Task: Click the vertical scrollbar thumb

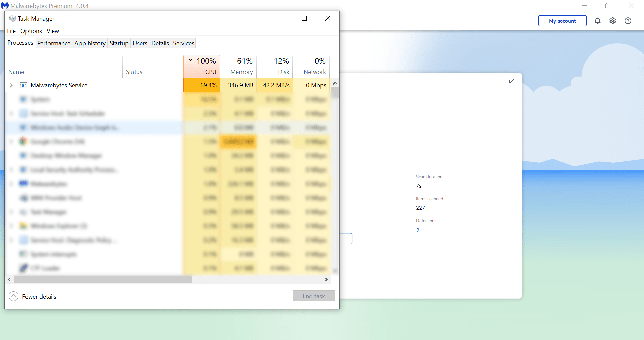Action: [335, 93]
